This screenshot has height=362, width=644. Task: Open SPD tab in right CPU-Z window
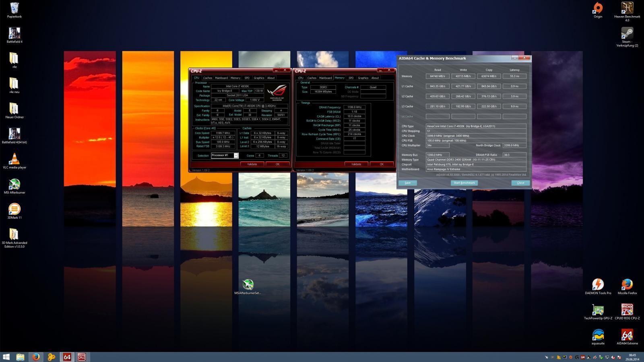tap(351, 78)
